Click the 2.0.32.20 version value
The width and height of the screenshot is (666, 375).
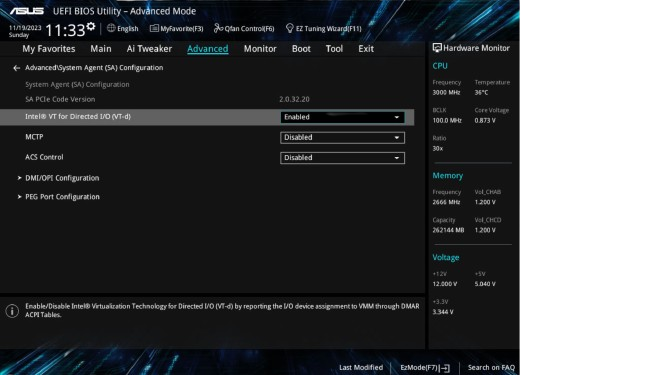pyautogui.click(x=294, y=99)
